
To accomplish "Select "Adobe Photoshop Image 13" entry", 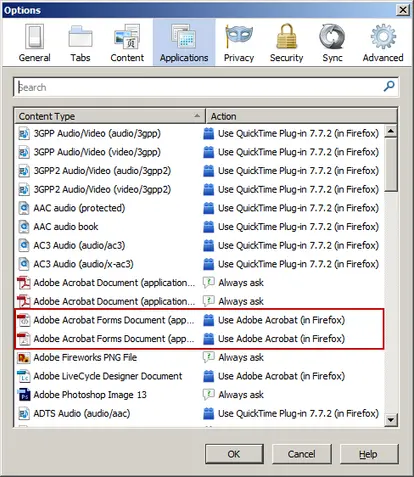I will coord(90,395).
